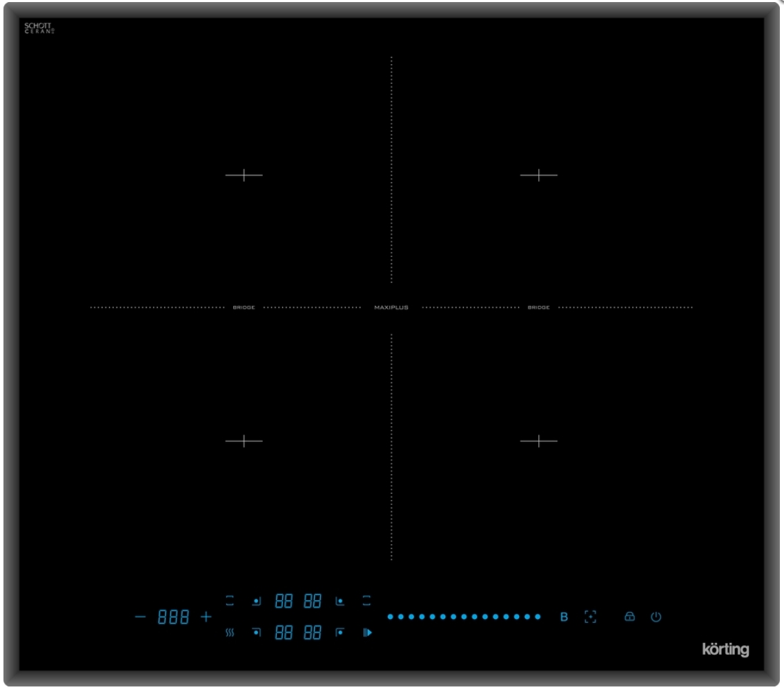
Task: Tap the first dot of power slider
Action: [390, 617]
